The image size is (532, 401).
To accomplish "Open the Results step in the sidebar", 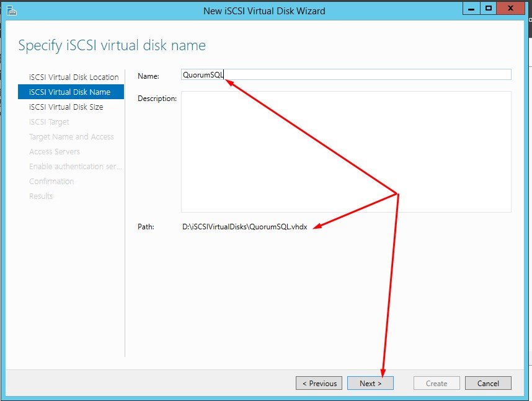I will click(41, 196).
